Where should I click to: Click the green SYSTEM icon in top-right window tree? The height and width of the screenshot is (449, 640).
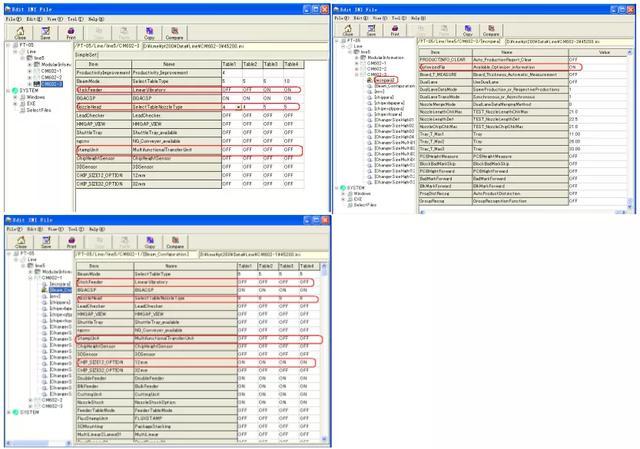(x=343, y=188)
